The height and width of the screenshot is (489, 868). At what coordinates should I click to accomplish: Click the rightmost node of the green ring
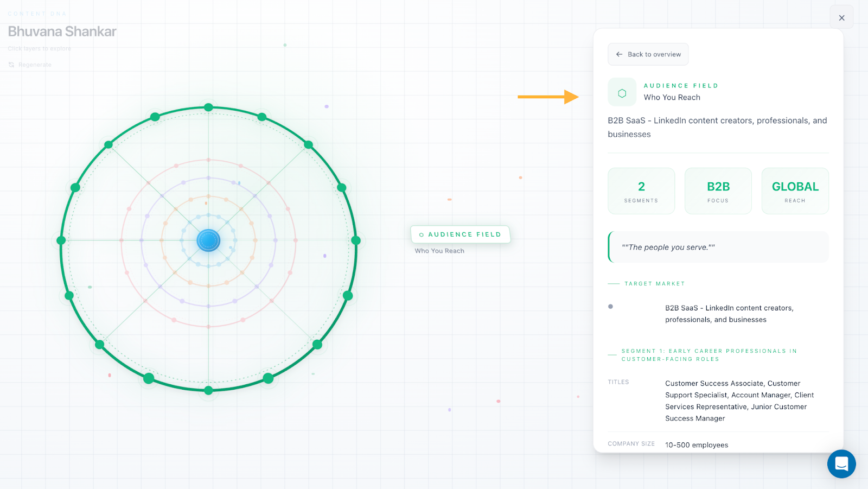pos(356,240)
